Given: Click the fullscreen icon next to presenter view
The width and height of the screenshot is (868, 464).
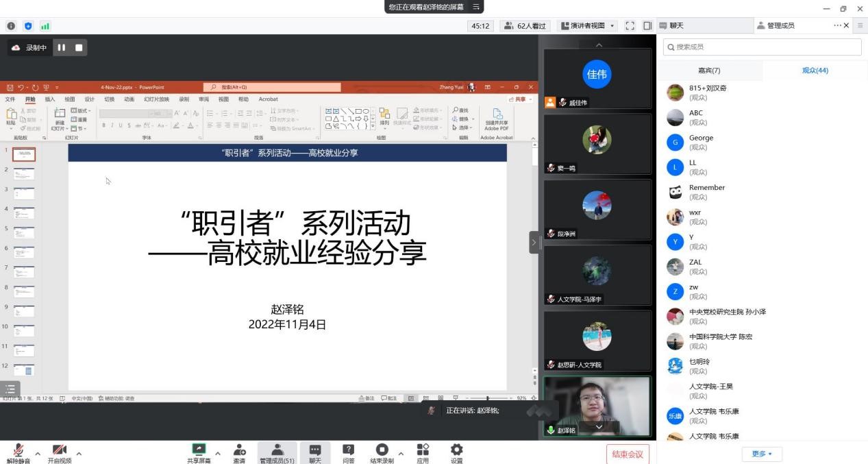Looking at the screenshot, I should 630,26.
